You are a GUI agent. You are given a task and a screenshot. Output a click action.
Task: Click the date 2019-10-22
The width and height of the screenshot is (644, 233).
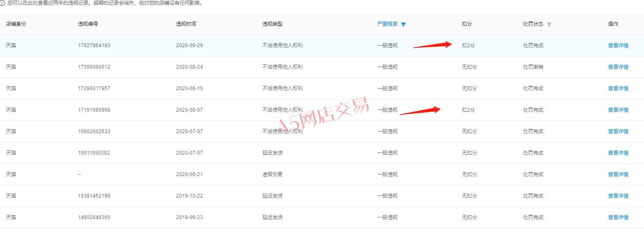(190, 196)
